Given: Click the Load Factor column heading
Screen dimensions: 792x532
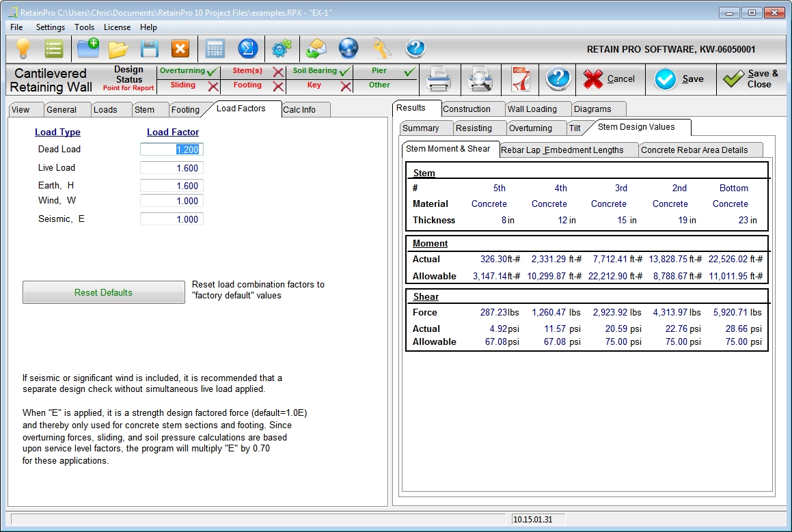Looking at the screenshot, I should click(x=173, y=132).
